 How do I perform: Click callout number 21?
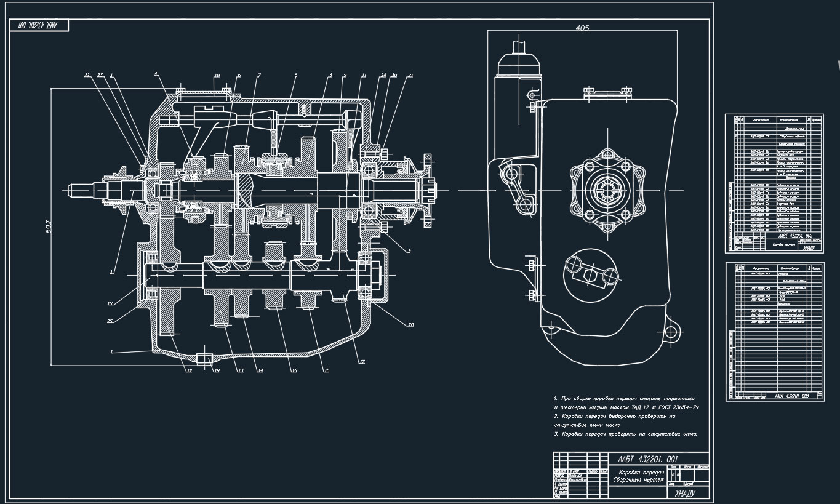point(410,75)
